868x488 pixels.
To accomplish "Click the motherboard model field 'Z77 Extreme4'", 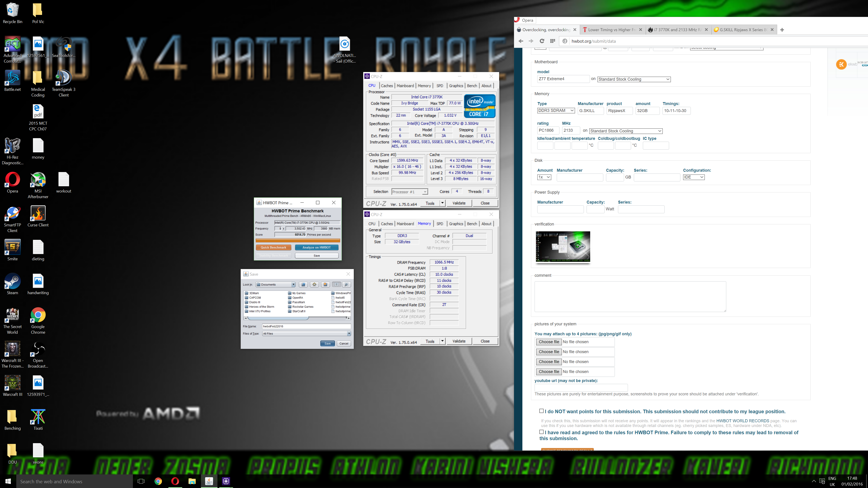I will point(563,79).
